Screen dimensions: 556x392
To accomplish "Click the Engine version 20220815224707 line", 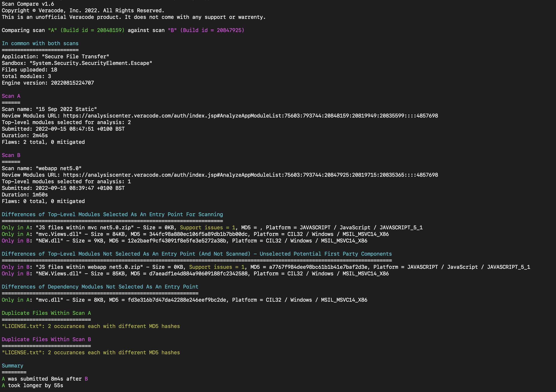I will point(48,83).
